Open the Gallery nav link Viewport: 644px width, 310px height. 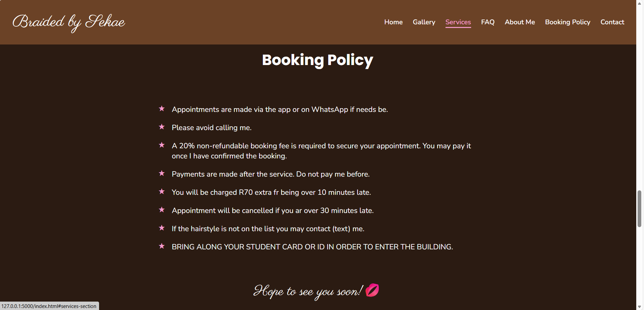point(424,22)
